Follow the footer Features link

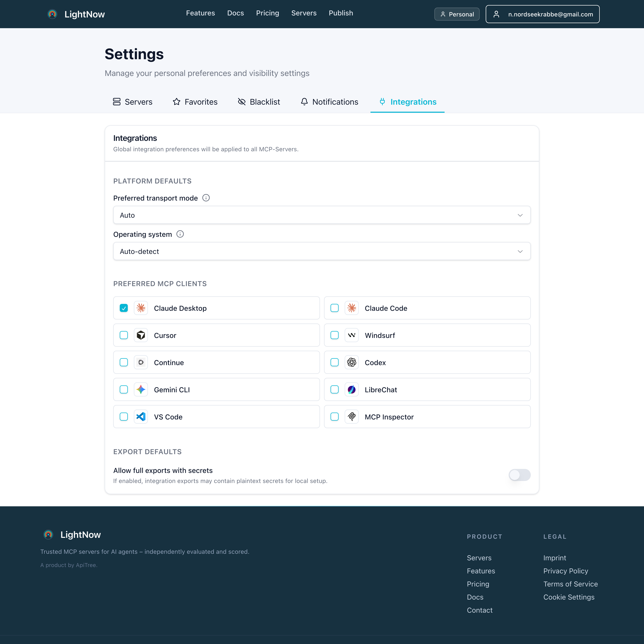pyautogui.click(x=481, y=571)
